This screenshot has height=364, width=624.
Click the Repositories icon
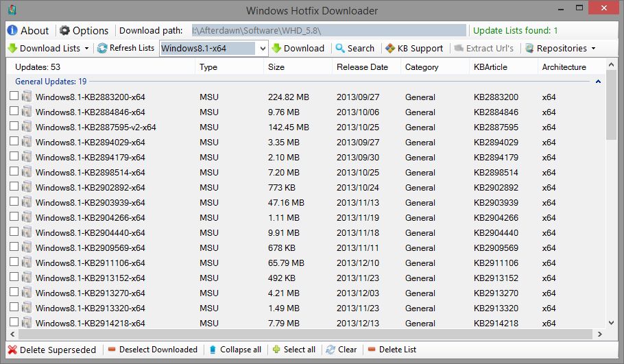[x=529, y=48]
